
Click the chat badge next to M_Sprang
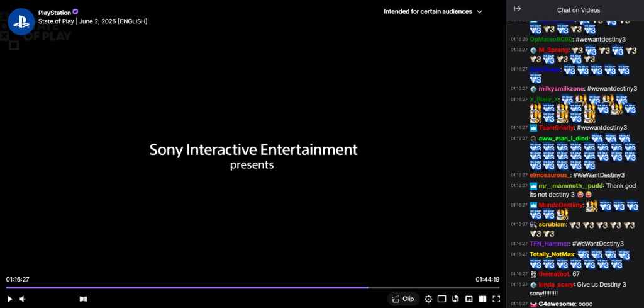(533, 50)
